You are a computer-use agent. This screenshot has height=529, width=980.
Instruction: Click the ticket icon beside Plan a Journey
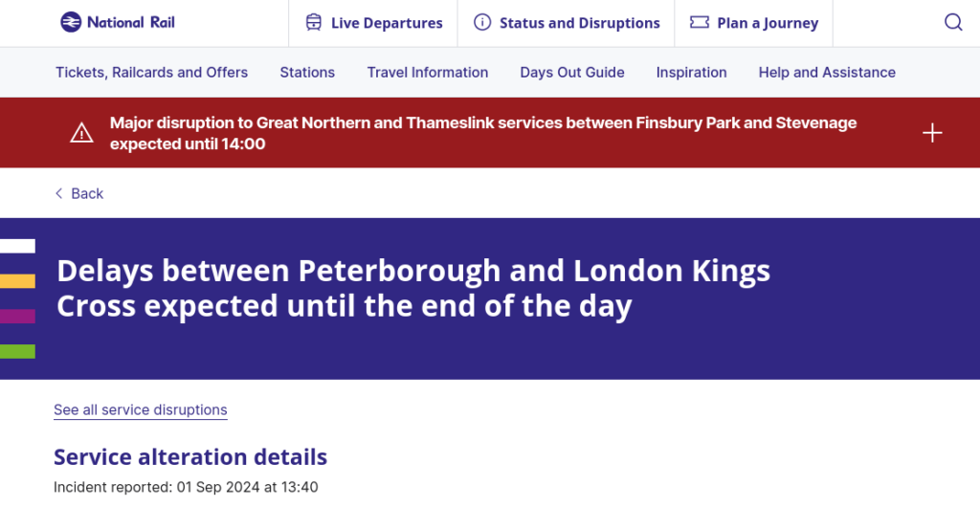(x=700, y=23)
